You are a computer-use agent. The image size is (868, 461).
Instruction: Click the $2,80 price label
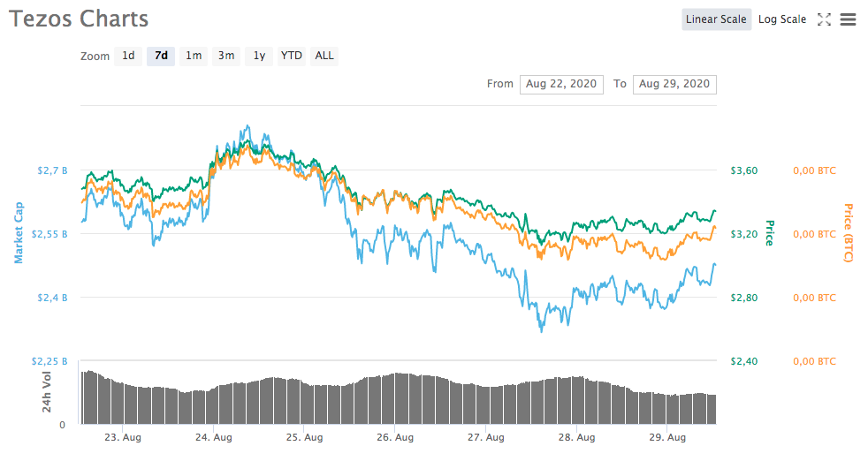(x=744, y=298)
